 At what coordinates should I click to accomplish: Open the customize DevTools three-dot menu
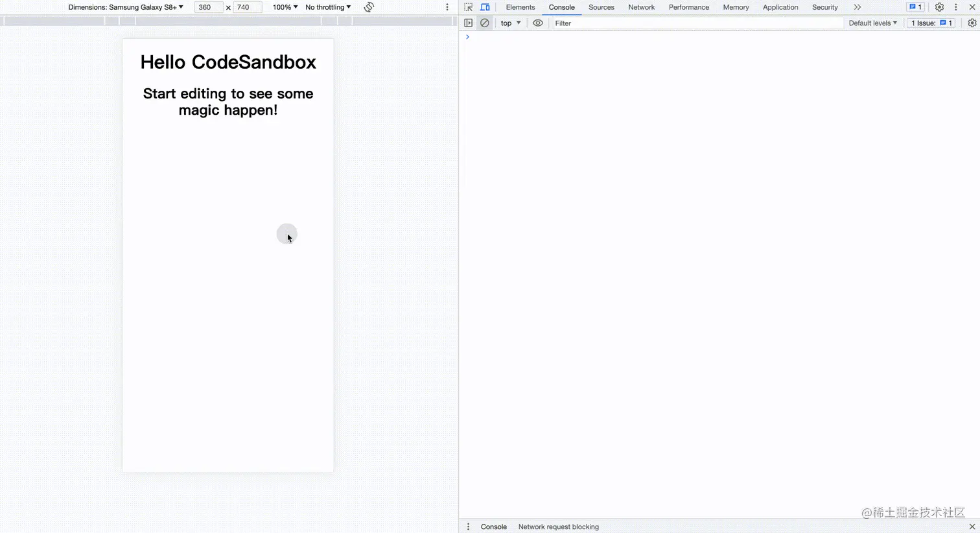pyautogui.click(x=955, y=7)
